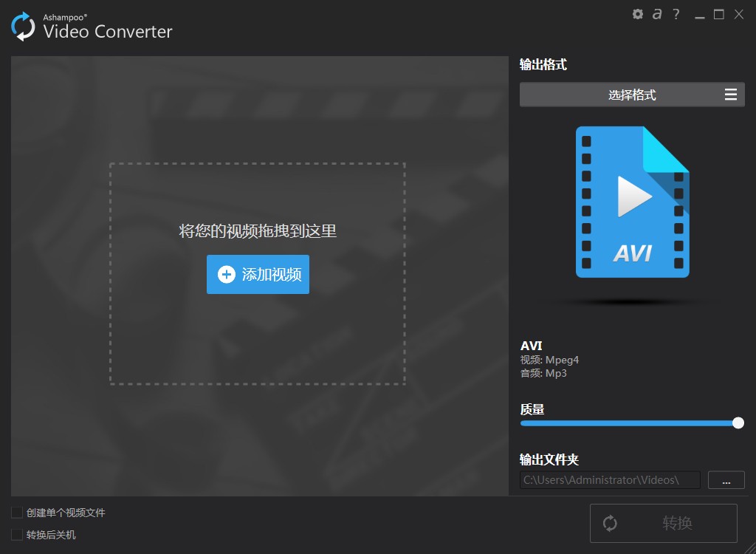Click 添加视频 to add a video
756x554 pixels.
[258, 274]
